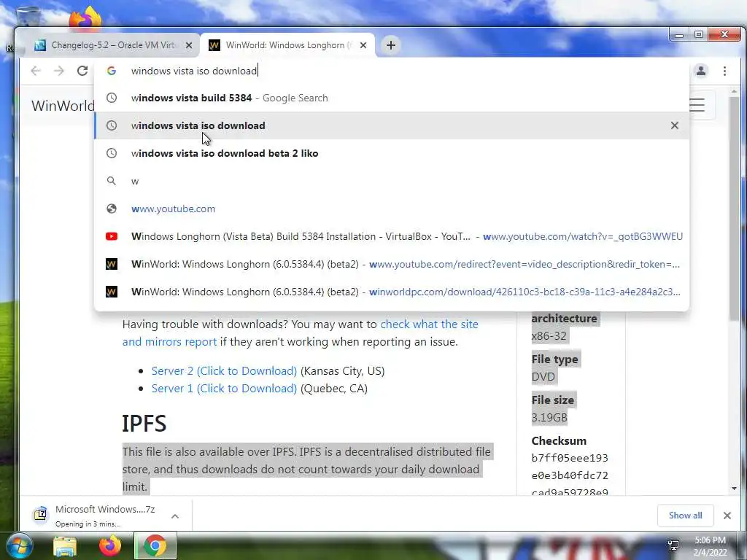Click the network tray icon
747x560 pixels.
[x=673, y=545]
